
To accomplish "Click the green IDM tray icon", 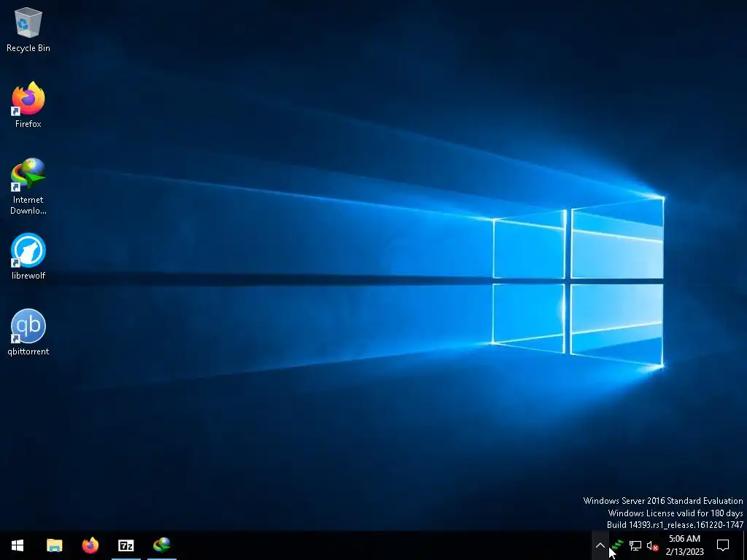I will coord(617,545).
